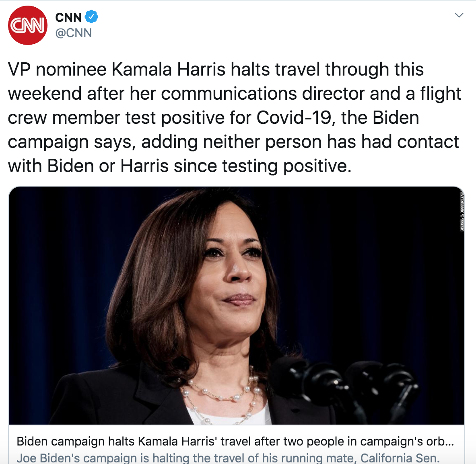Click the blue verified checkmark badge
The image size is (476, 464).
click(x=91, y=17)
